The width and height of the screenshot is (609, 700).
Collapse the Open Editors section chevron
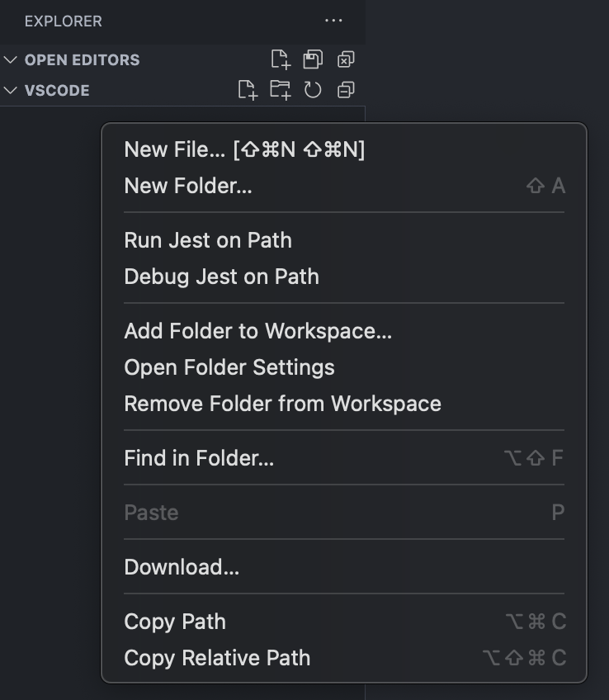pyautogui.click(x=10, y=59)
